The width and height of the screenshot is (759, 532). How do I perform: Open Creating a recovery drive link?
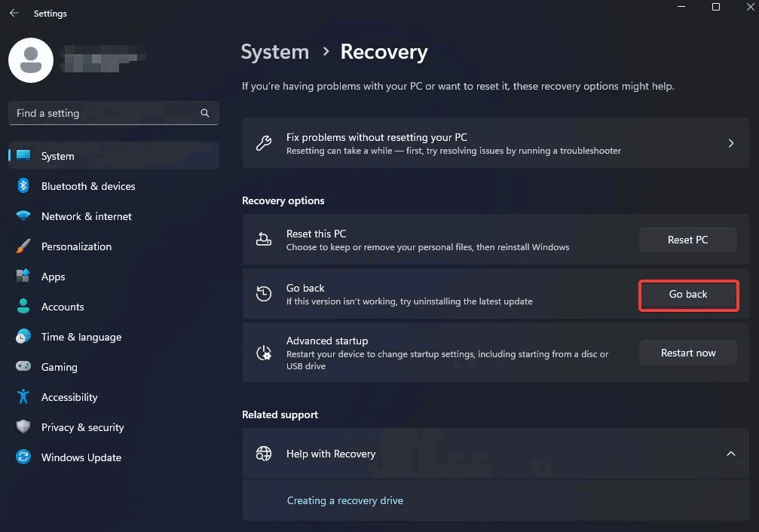tap(344, 500)
